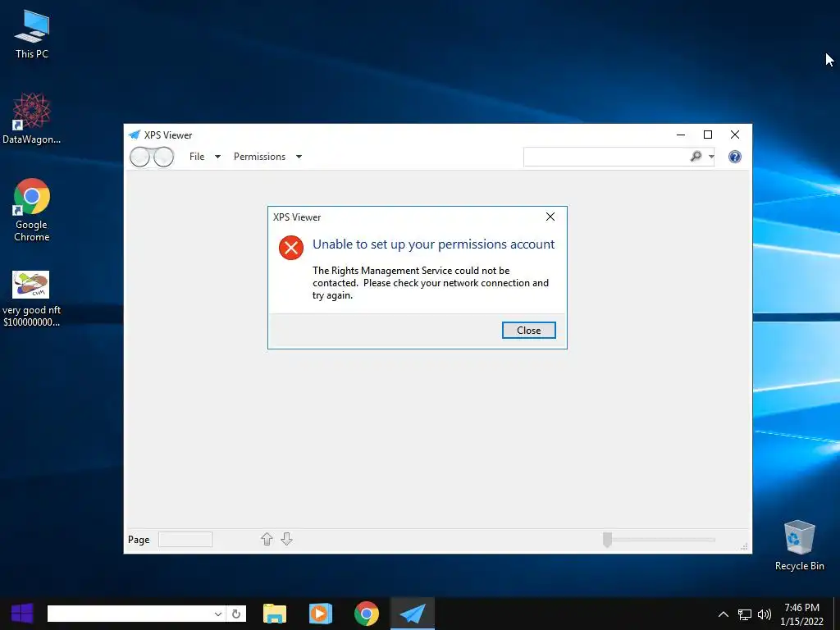
Task: Open the search options dropdown arrow
Action: (711, 157)
